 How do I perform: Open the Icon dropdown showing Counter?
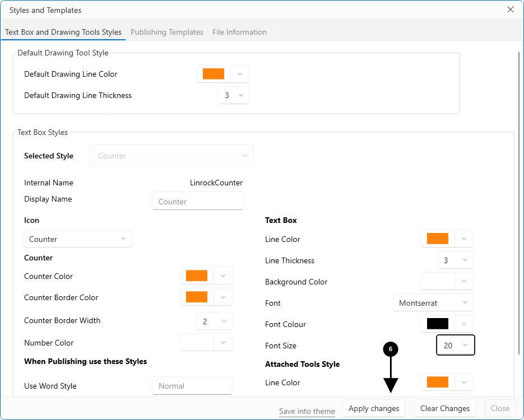pos(77,239)
